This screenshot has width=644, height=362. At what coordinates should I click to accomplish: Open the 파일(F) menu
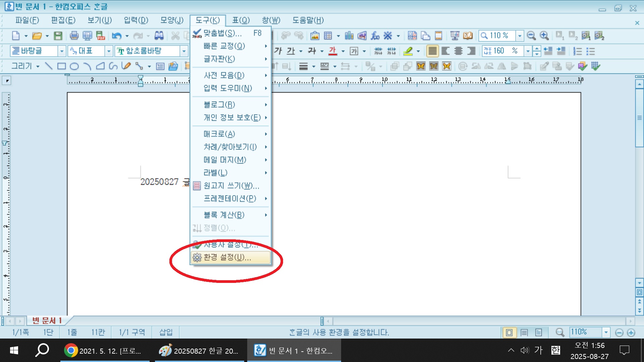pos(27,20)
